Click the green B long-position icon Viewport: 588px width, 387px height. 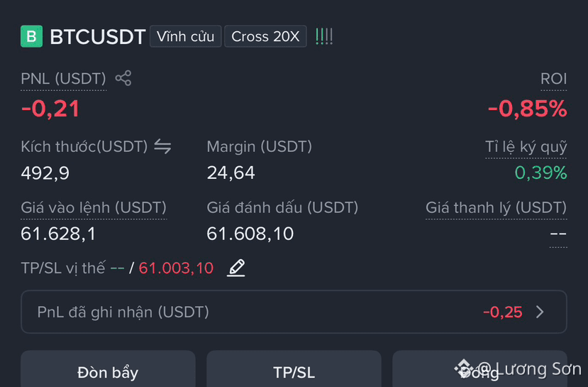tap(31, 36)
